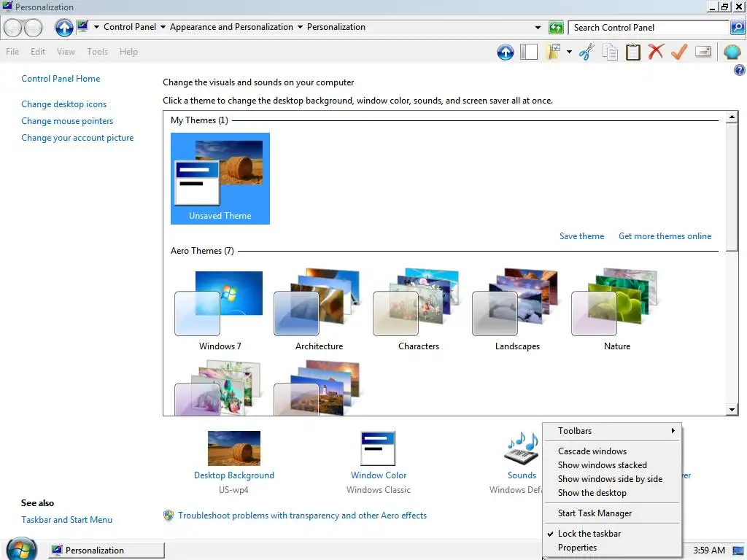The width and height of the screenshot is (747, 560).
Task: Click the blue up-arrow icon in the toolbar
Action: pos(506,52)
